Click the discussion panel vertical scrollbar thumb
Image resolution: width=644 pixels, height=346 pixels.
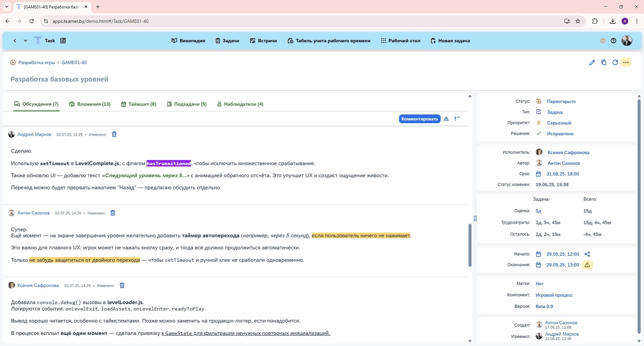point(470,245)
